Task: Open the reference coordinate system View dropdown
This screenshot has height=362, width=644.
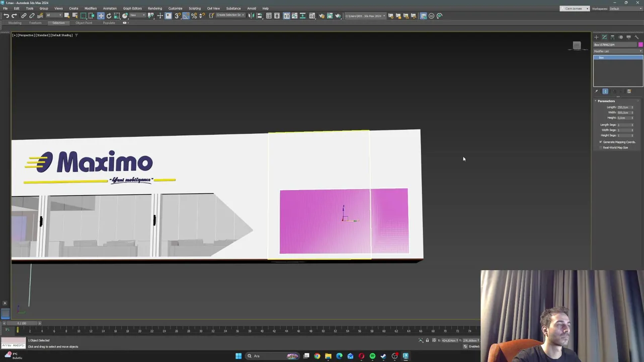Action: click(x=137, y=16)
